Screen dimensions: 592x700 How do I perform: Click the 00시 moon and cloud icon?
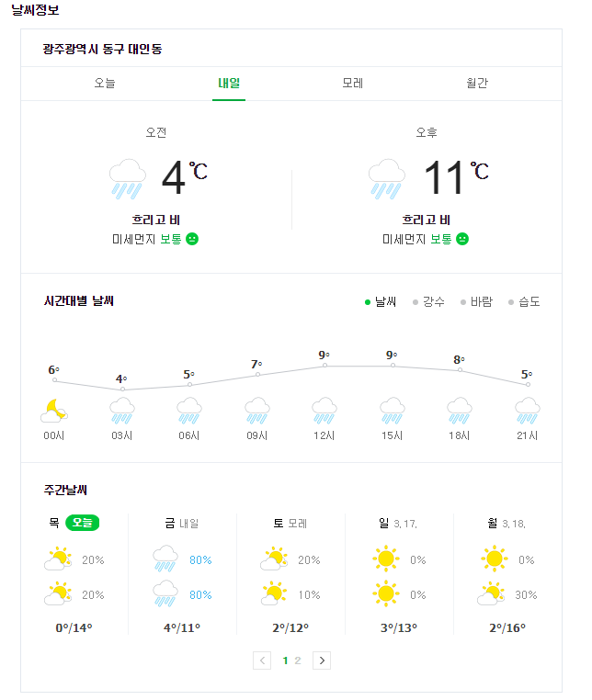coord(54,410)
